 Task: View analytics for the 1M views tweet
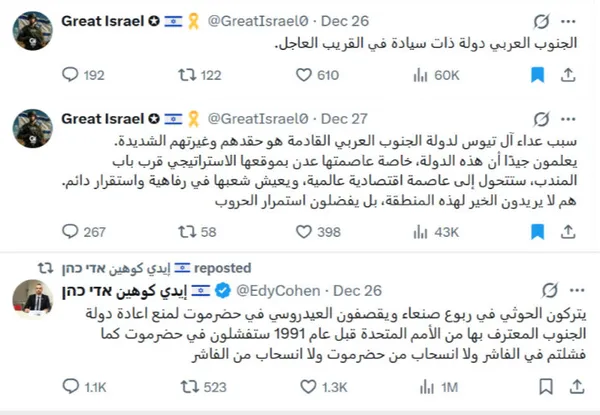(428, 385)
